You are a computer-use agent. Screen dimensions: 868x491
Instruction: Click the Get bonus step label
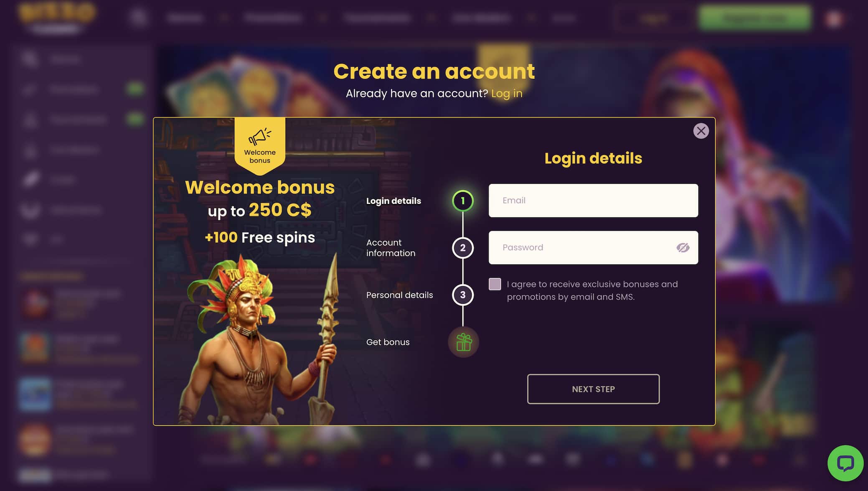(x=388, y=342)
